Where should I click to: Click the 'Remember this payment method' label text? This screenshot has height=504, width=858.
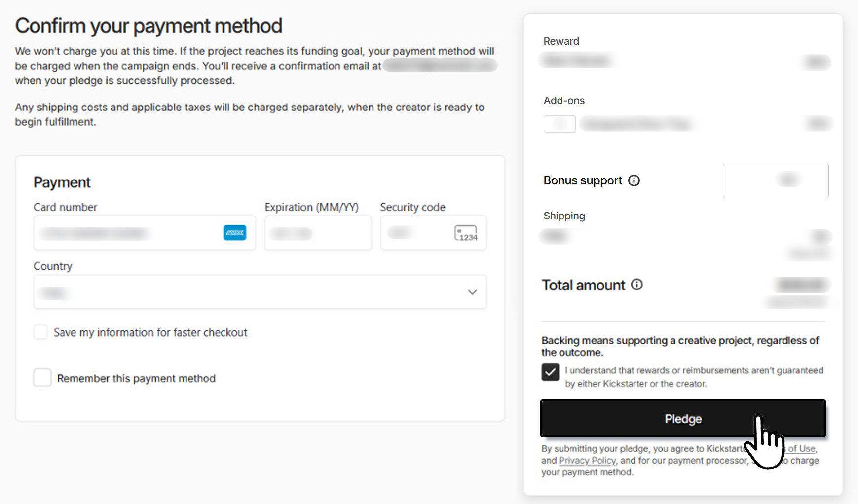136,378
